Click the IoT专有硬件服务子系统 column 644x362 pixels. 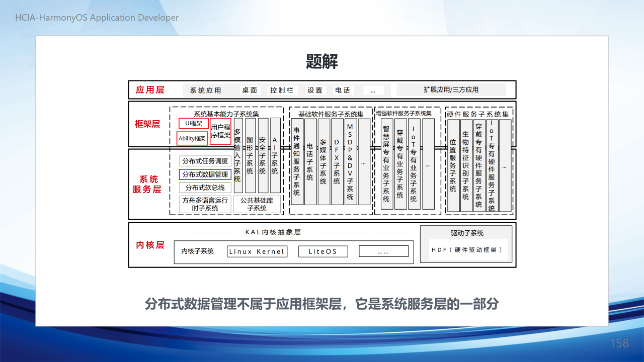pos(492,165)
